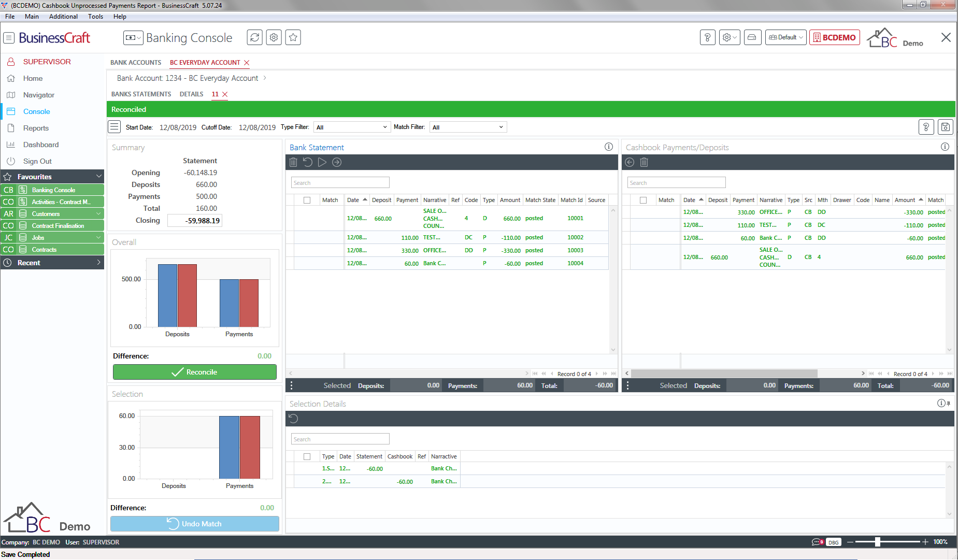Open Selection Details info icon

[941, 403]
